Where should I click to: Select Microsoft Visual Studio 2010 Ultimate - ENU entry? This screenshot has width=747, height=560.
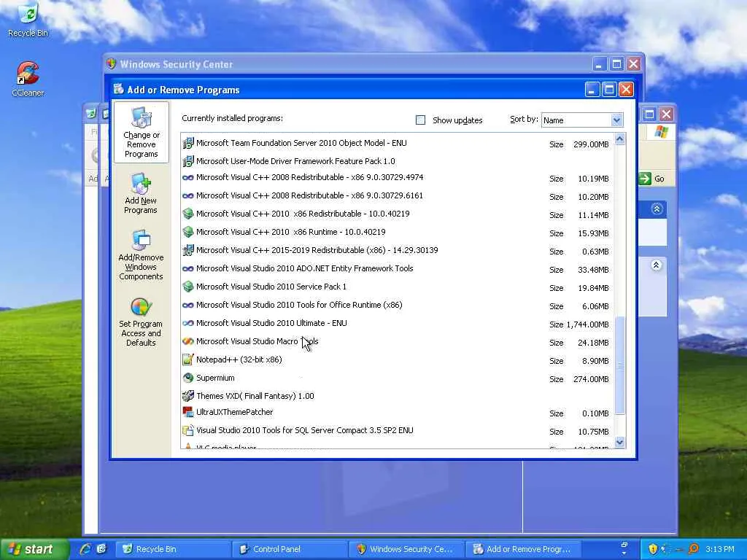click(x=398, y=323)
